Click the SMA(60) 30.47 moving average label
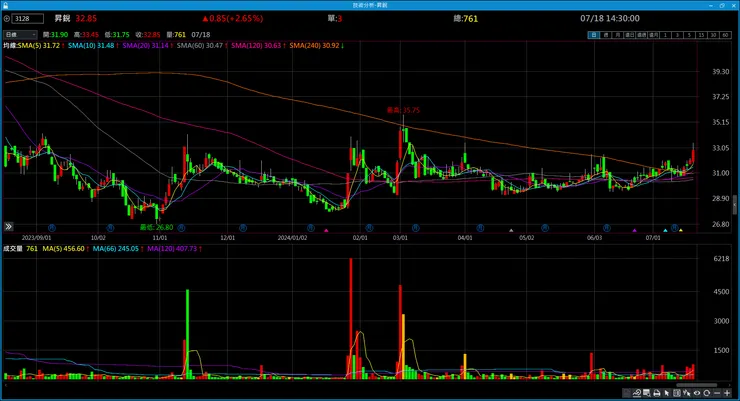The image size is (740, 401). 202,45
